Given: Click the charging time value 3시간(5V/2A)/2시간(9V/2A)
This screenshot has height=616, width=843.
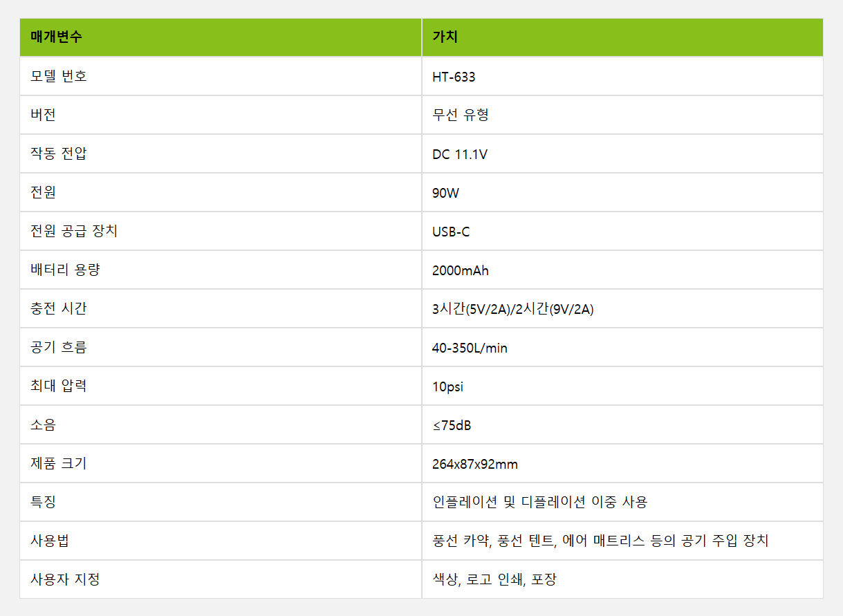Looking at the screenshot, I should (x=512, y=309).
